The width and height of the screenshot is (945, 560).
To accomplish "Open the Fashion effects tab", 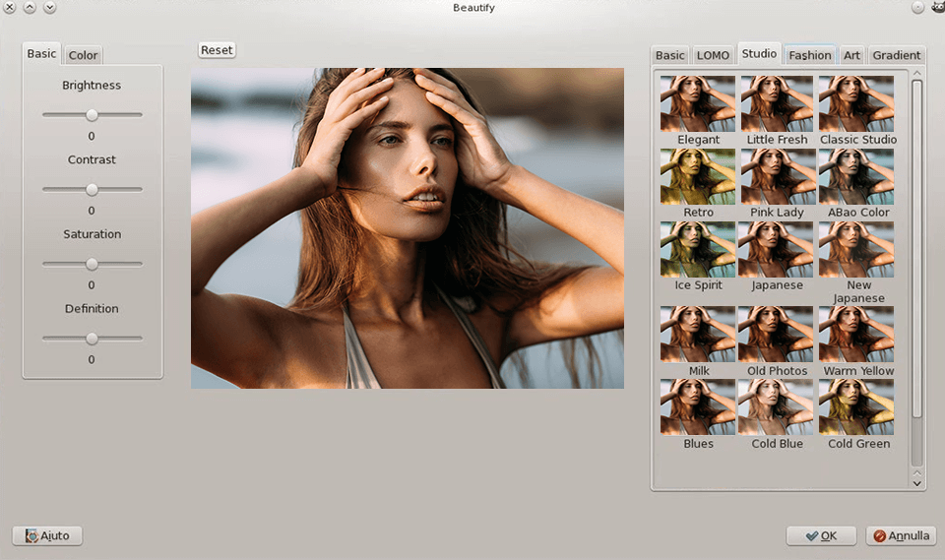I will (x=809, y=55).
